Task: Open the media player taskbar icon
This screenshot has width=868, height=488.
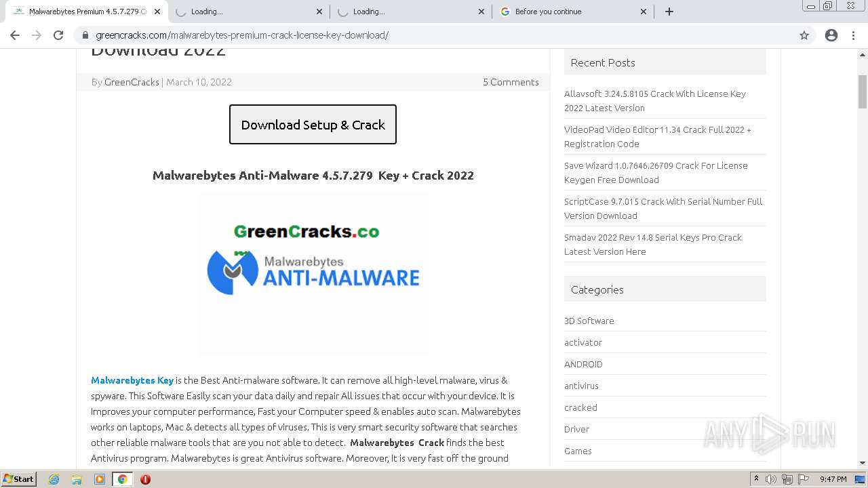Action: [x=100, y=479]
